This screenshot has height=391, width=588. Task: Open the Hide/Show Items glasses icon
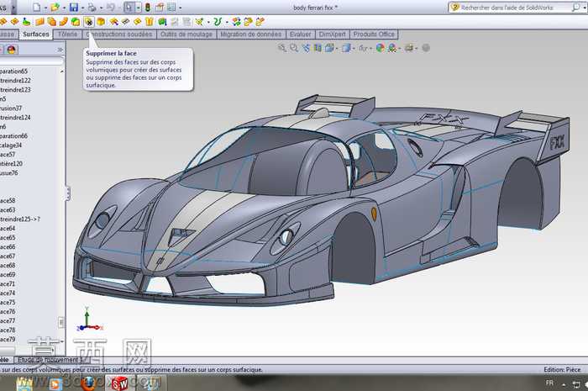pyautogui.click(x=363, y=48)
